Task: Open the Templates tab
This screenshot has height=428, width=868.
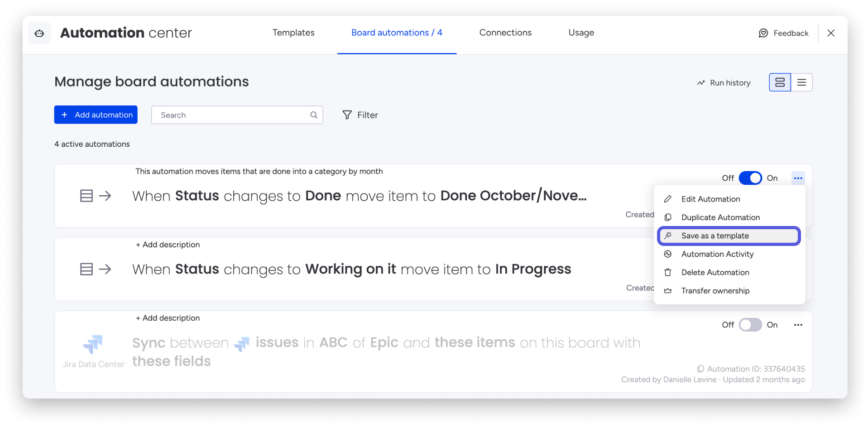Action: pyautogui.click(x=293, y=33)
